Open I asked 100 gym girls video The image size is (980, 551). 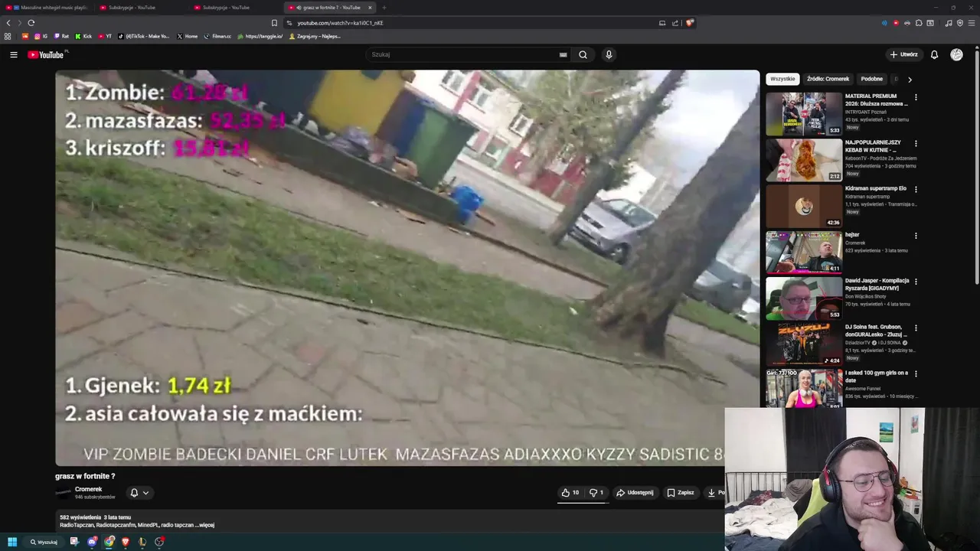tap(804, 389)
